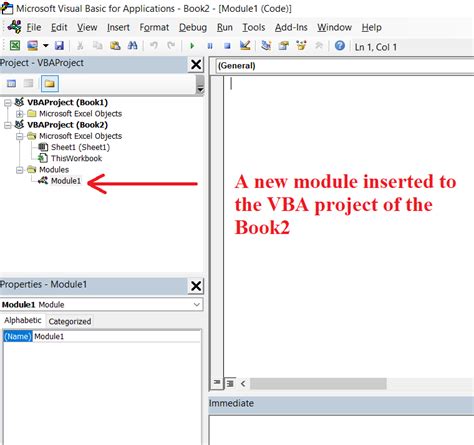This screenshot has width=474, height=445.
Task: Click the Find binoculars icon
Action: click(x=133, y=45)
